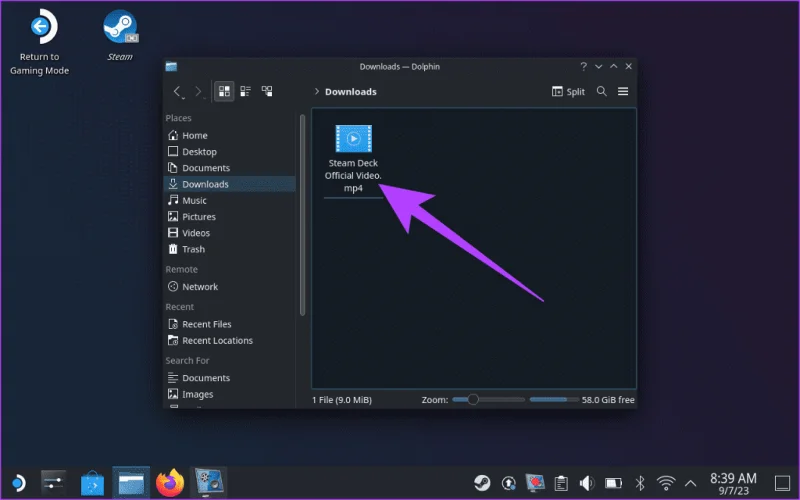
Task: Launch the Steam desktop shortcut
Action: 120,35
